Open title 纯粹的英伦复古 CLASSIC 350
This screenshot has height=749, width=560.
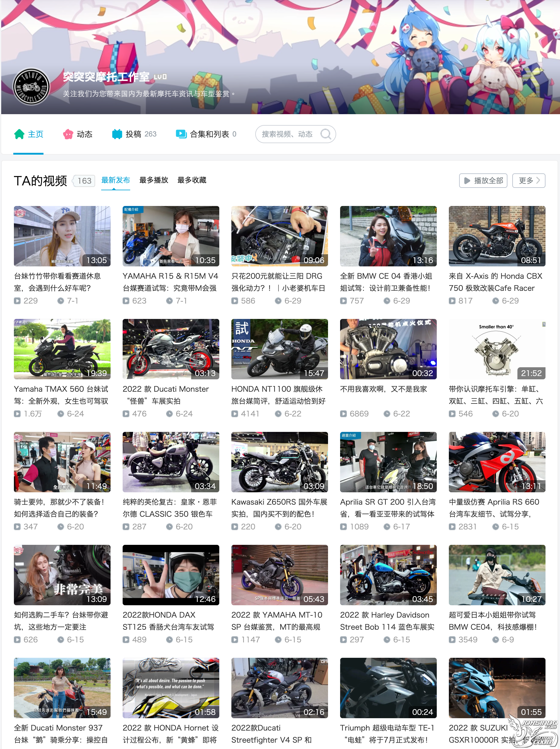(170, 508)
